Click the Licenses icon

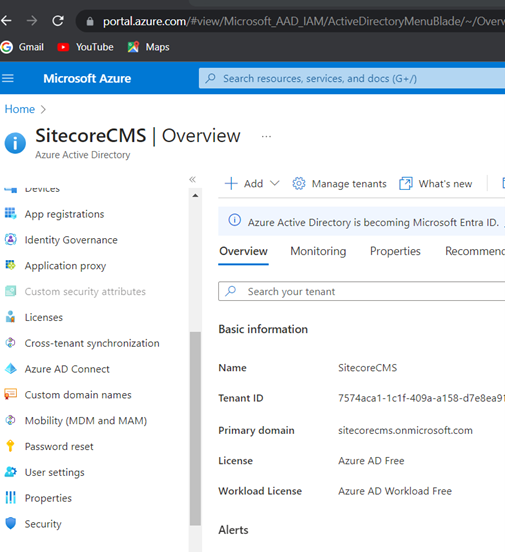point(11,317)
